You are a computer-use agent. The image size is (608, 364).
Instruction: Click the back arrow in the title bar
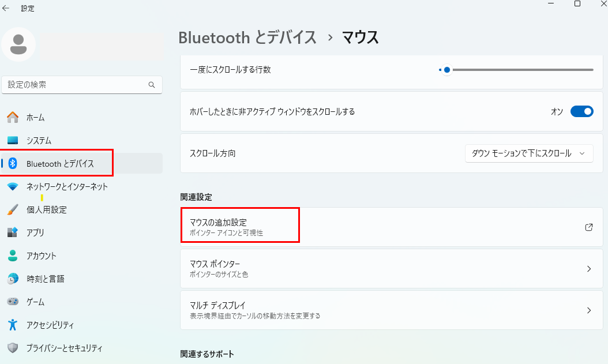[x=6, y=8]
